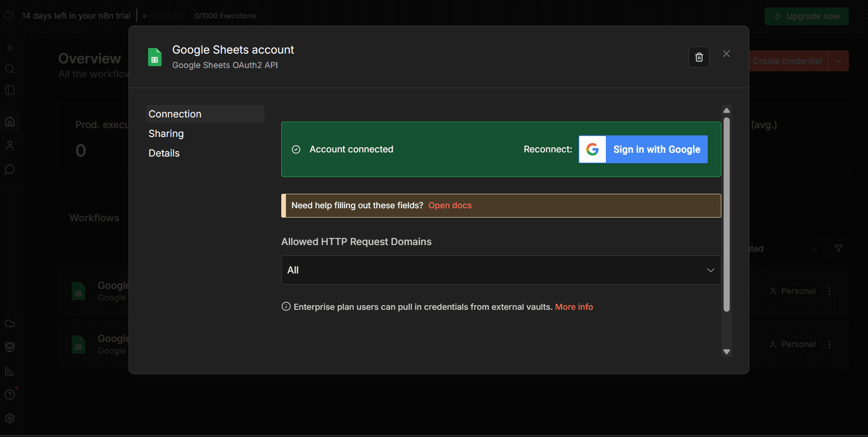The height and width of the screenshot is (437, 868).
Task: Click filter funnel icon in background list
Action: coord(838,249)
